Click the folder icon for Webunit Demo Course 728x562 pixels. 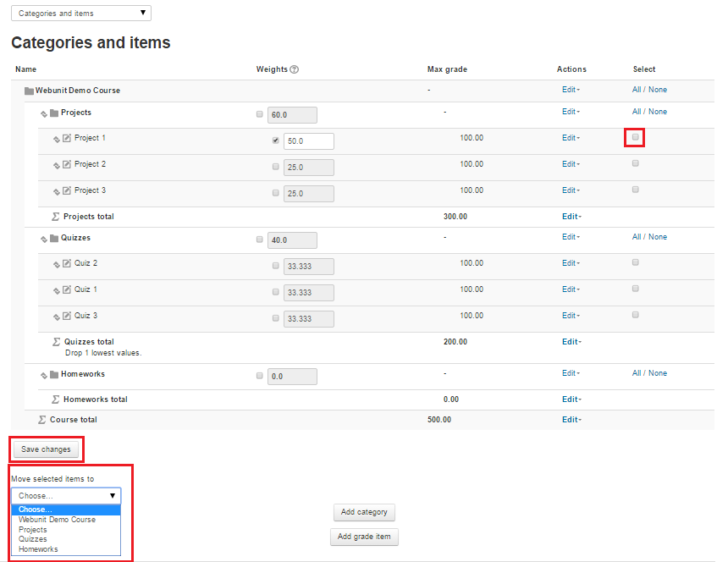click(29, 91)
